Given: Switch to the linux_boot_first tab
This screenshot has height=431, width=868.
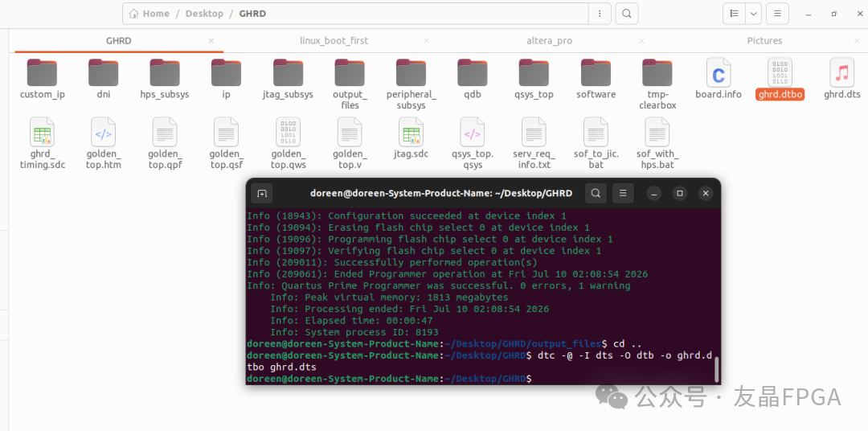Looking at the screenshot, I should click(334, 41).
